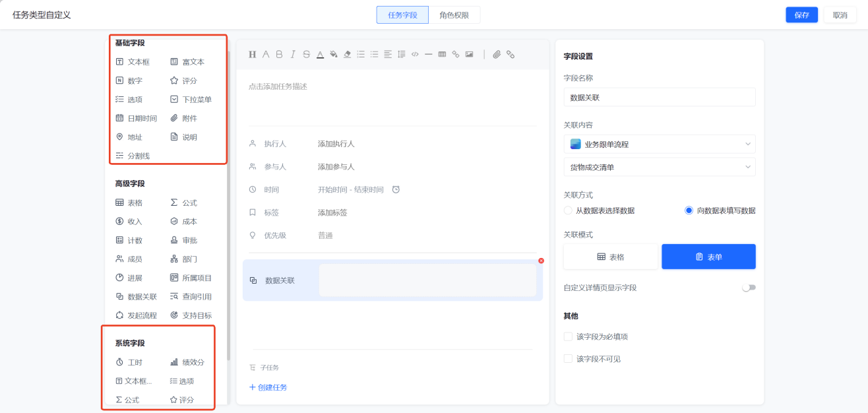Add the 收入 field
The width and height of the screenshot is (868, 413).
(x=129, y=222)
